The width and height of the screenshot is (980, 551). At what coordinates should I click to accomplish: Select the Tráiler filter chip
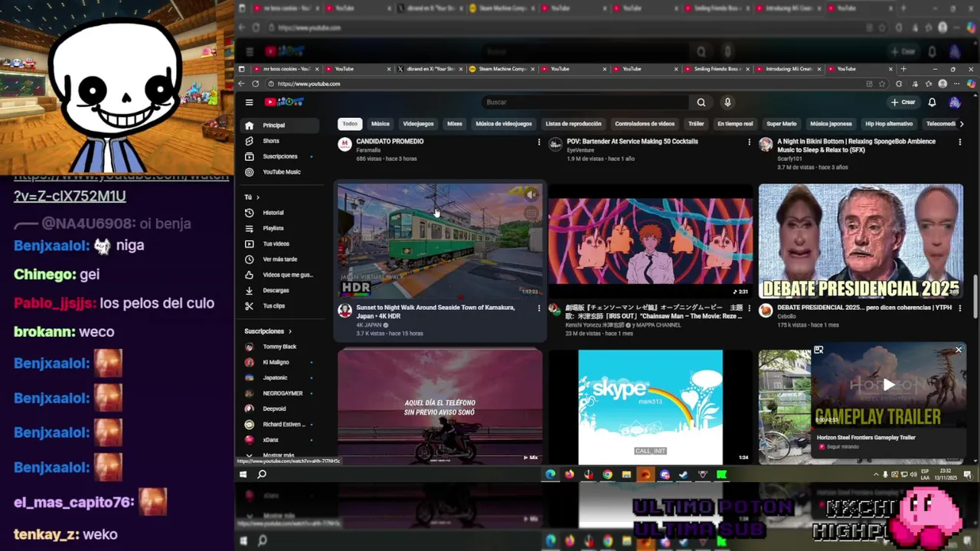pos(696,123)
